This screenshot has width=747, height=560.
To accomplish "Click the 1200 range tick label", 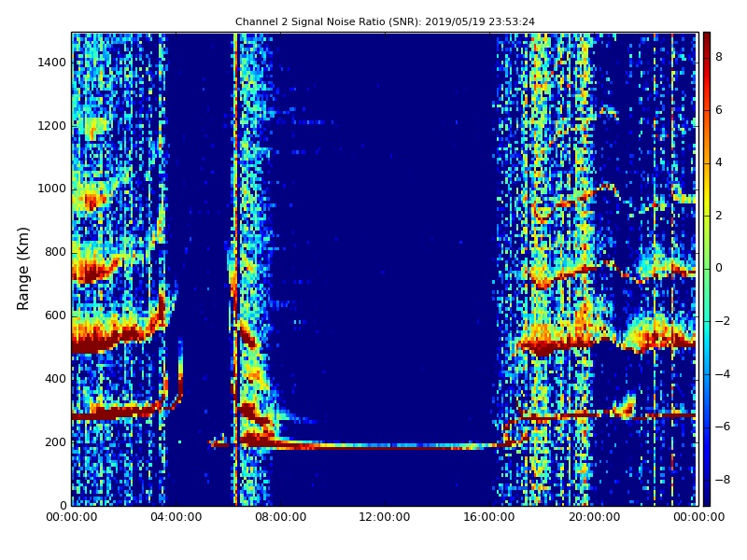I will click(52, 126).
